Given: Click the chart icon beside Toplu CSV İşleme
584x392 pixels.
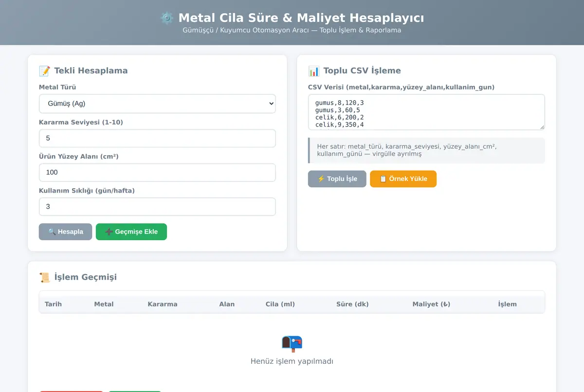Looking at the screenshot, I should [x=314, y=71].
